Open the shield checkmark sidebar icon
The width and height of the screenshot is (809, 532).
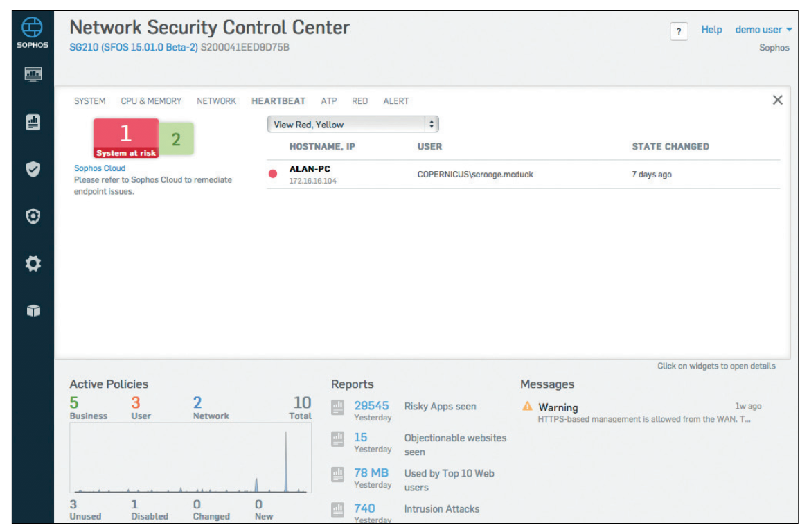point(33,169)
